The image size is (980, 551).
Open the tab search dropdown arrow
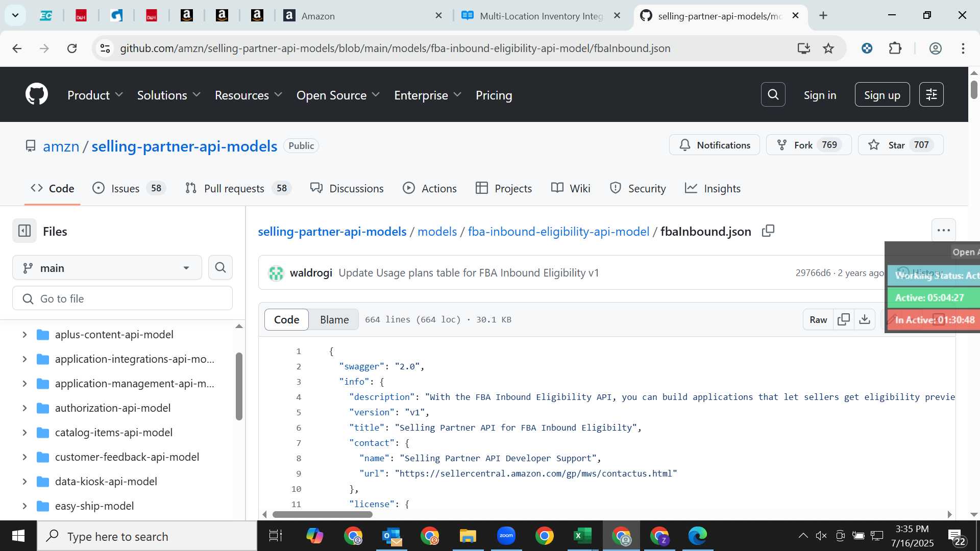click(15, 15)
